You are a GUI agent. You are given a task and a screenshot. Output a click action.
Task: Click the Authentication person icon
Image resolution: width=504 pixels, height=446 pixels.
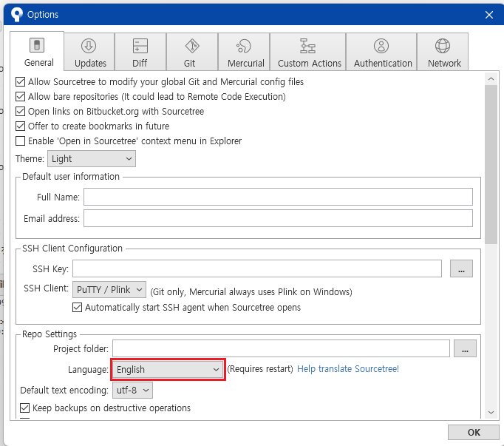(381, 46)
